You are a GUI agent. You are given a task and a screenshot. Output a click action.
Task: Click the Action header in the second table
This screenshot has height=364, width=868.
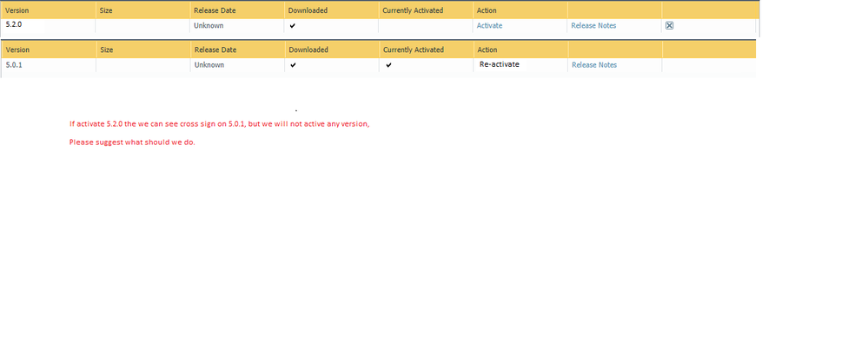(x=487, y=50)
